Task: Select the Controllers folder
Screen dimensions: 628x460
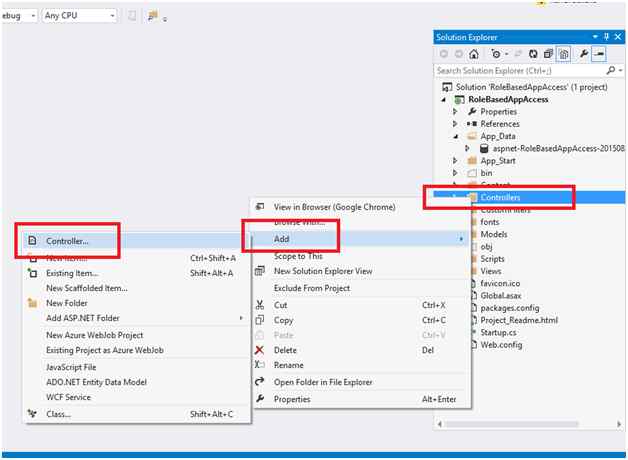Action: 500,197
